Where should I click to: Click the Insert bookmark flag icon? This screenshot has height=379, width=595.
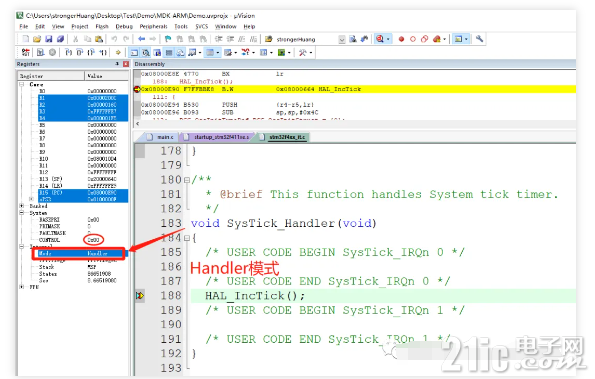[x=168, y=39]
